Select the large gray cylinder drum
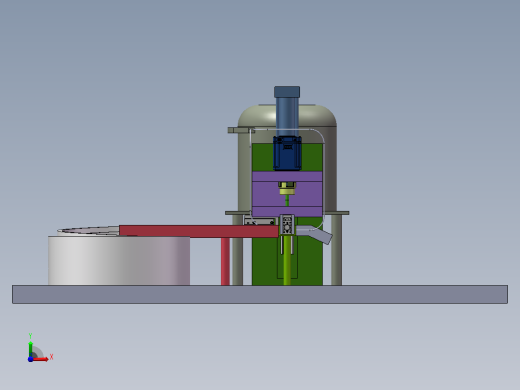520x390 pixels. tap(119, 261)
